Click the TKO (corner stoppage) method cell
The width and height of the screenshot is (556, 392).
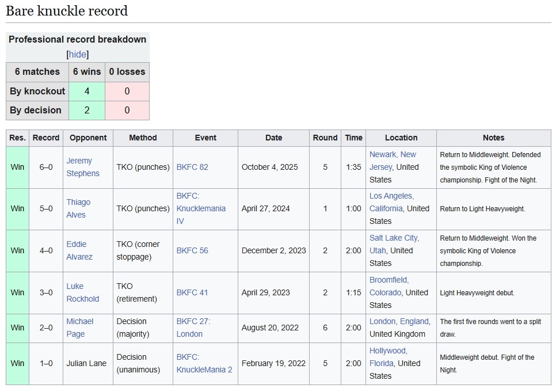143,250
